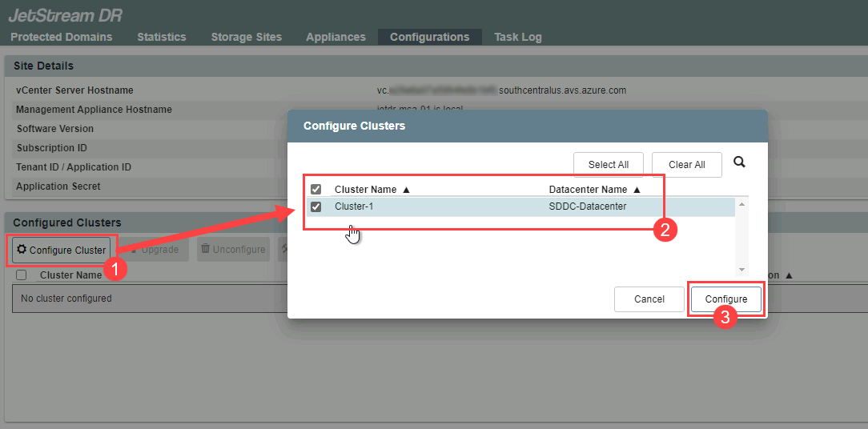868x429 pixels.
Task: Click the Unconfigure trash button
Action: click(233, 250)
